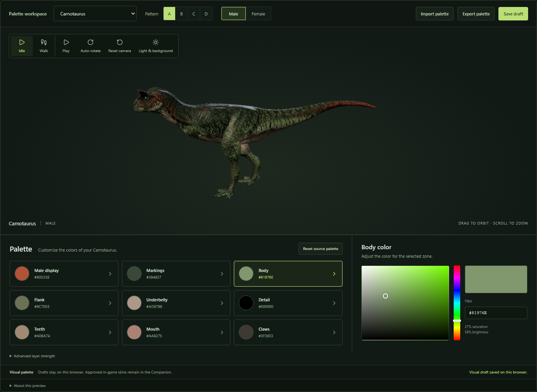Screen dimensions: 537x392
Task: Pick the Male display color swatch
Action: pos(22,274)
